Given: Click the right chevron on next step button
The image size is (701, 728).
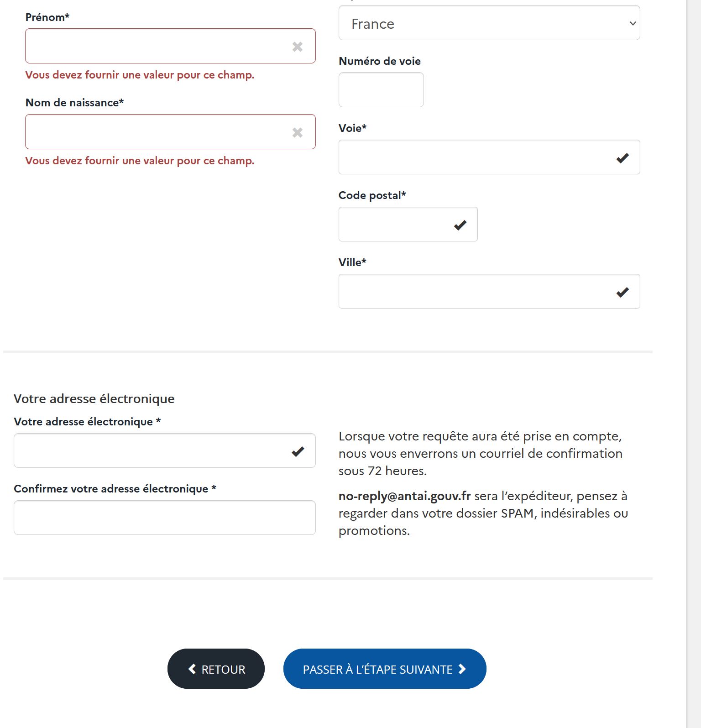Looking at the screenshot, I should 462,669.
